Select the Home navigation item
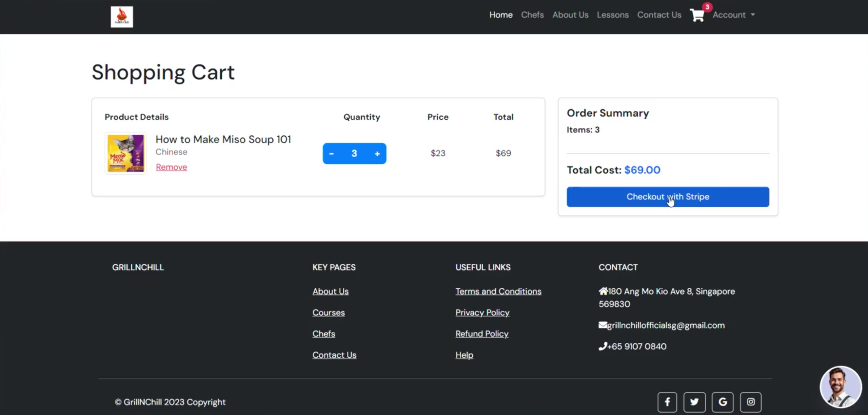Viewport: 868px width, 415px height. click(501, 15)
